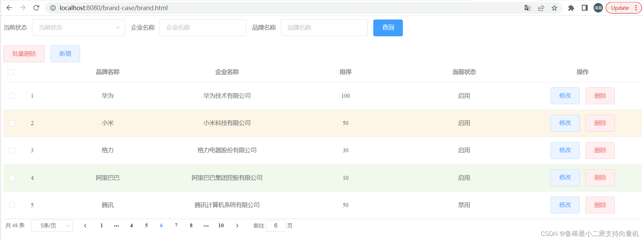Click the 批量删除 button

coord(24,54)
